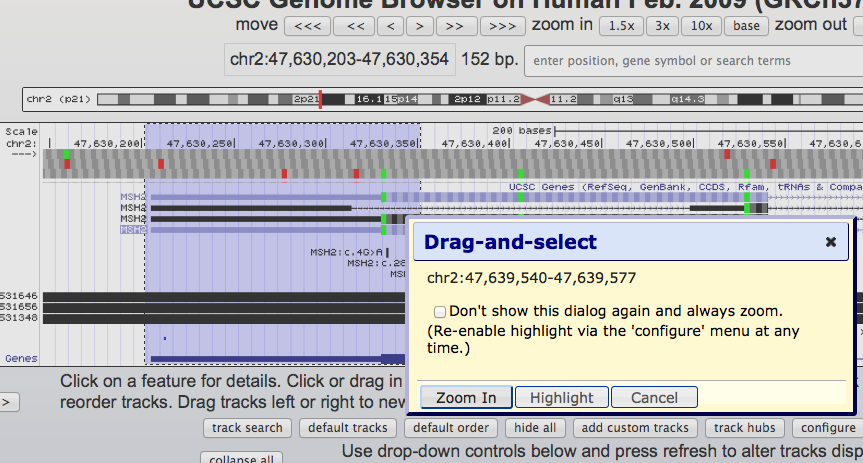This screenshot has width=863, height=463.
Task: Open track hubs
Action: (745, 428)
